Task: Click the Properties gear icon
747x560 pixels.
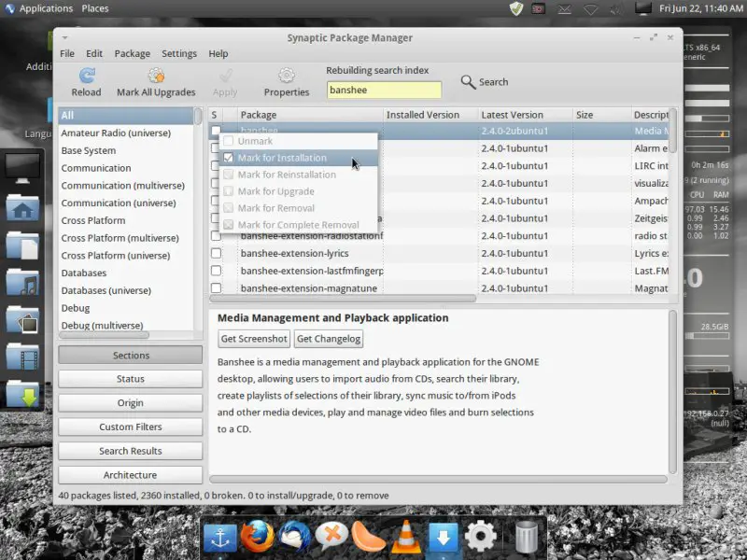Action: click(287, 76)
